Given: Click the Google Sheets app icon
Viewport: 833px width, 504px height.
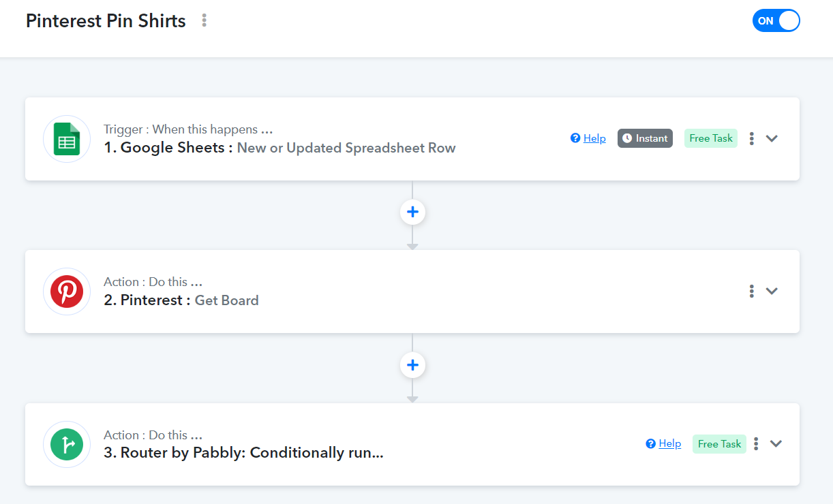Looking at the screenshot, I should 67,139.
